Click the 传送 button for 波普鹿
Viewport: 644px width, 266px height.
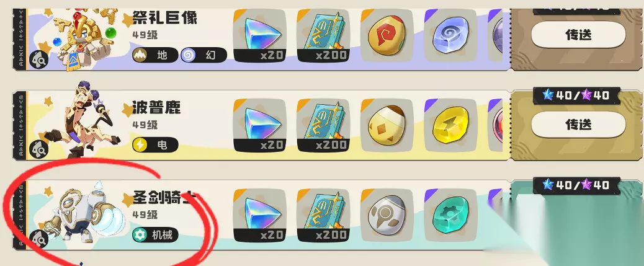(578, 125)
